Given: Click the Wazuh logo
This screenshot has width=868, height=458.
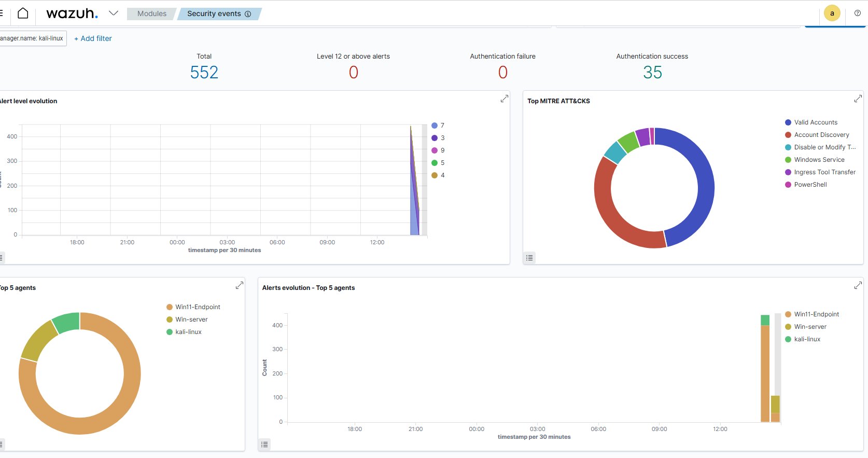Looking at the screenshot, I should (x=72, y=13).
